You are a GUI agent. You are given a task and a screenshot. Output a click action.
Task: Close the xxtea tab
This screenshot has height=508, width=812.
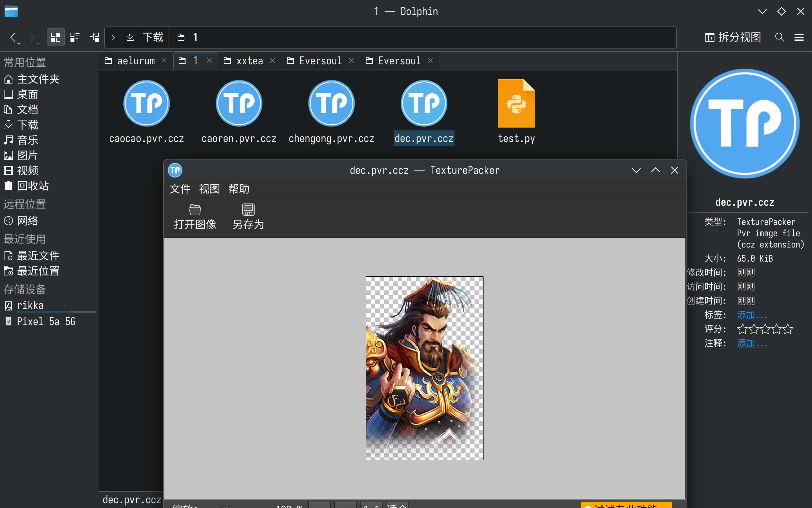click(272, 60)
